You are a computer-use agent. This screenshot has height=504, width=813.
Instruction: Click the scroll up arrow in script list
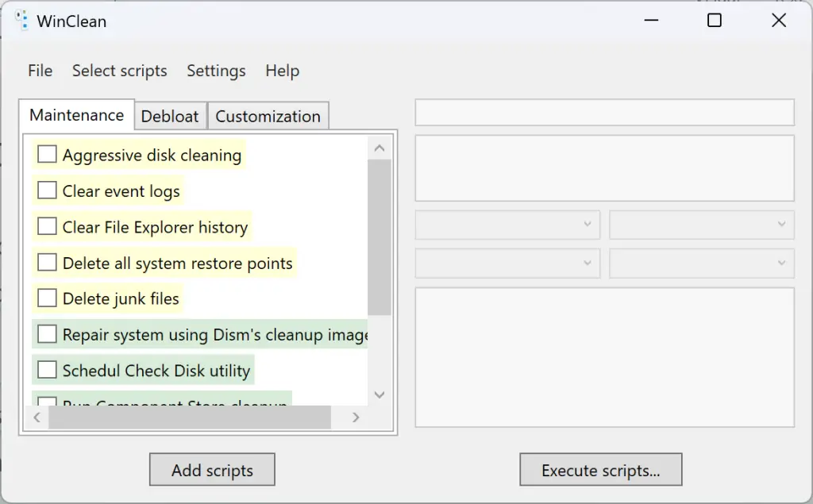pyautogui.click(x=379, y=148)
